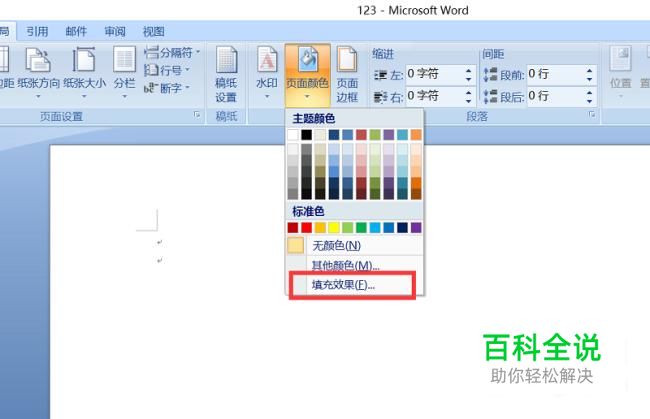Pick white theme color swatch
650x419 pixels.
point(293,134)
